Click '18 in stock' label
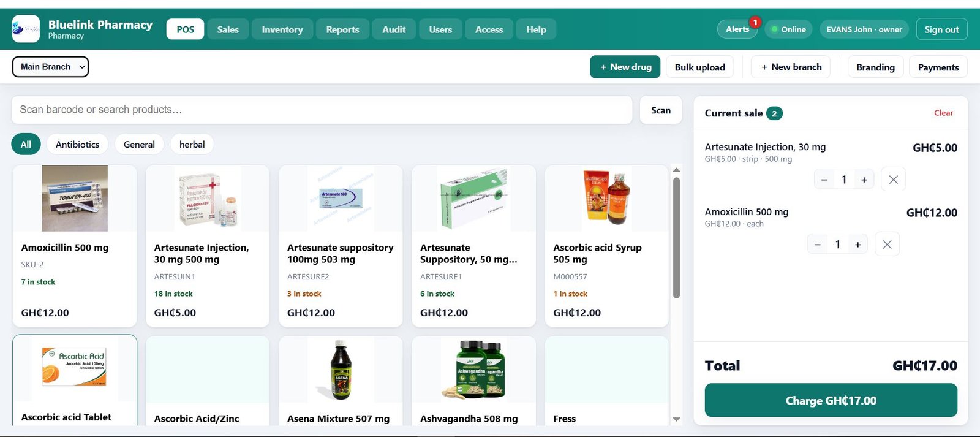 point(173,294)
